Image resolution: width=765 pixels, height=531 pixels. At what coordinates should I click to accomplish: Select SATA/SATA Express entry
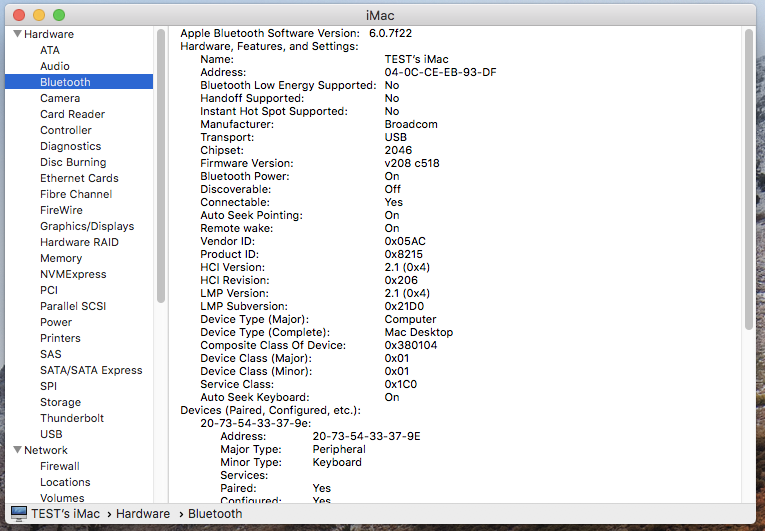pyautogui.click(x=91, y=370)
